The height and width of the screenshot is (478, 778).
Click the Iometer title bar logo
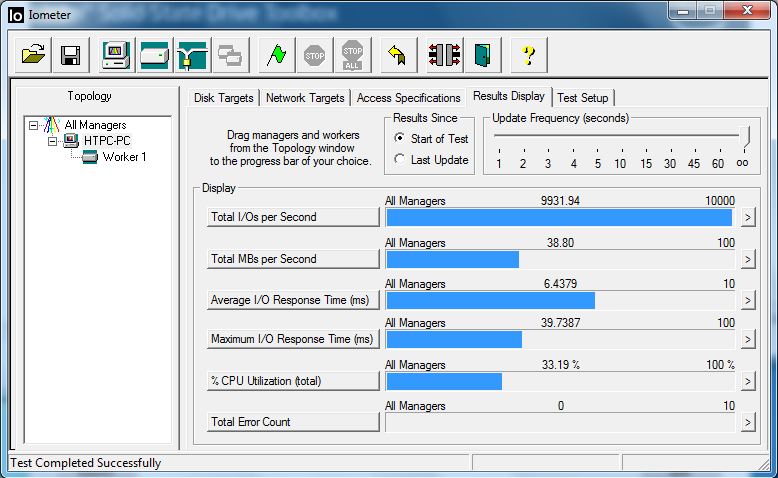tap(16, 15)
